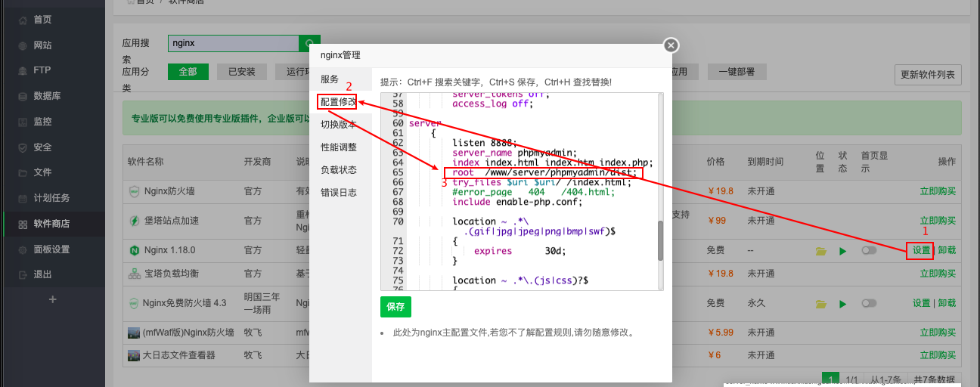Click the 永久 expiry for Nginx免费防火墙 4.3
This screenshot has height=387, width=980.
pyautogui.click(x=757, y=303)
